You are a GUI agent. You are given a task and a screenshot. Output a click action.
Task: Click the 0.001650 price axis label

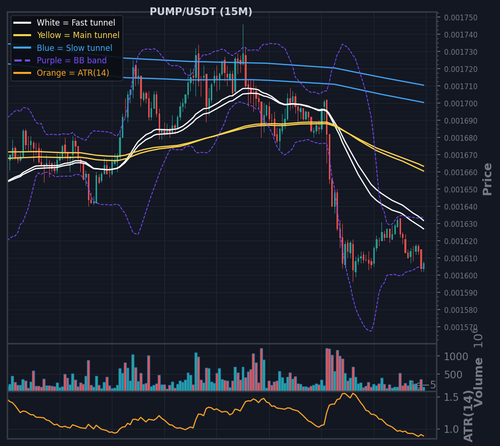point(461,190)
